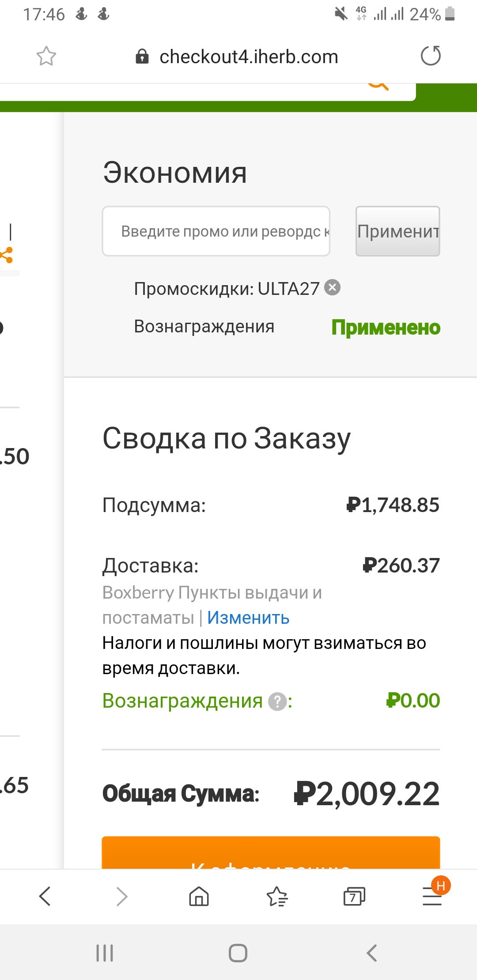
Task: Open the browser home page
Action: coord(199,897)
